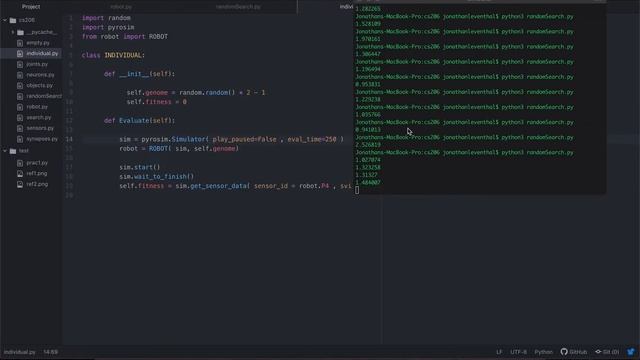The height and width of the screenshot is (360, 640).
Task: Click the 'def Evaluate(self):' line
Action: (x=139, y=120)
